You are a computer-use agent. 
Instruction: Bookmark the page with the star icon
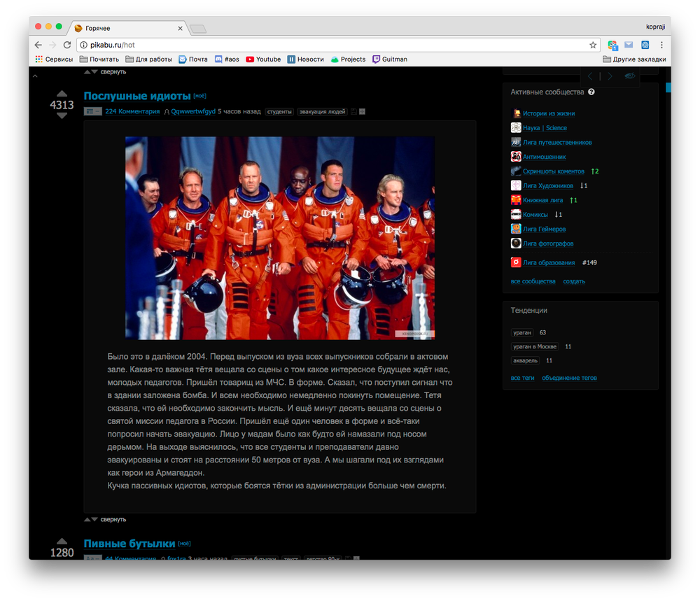[593, 45]
